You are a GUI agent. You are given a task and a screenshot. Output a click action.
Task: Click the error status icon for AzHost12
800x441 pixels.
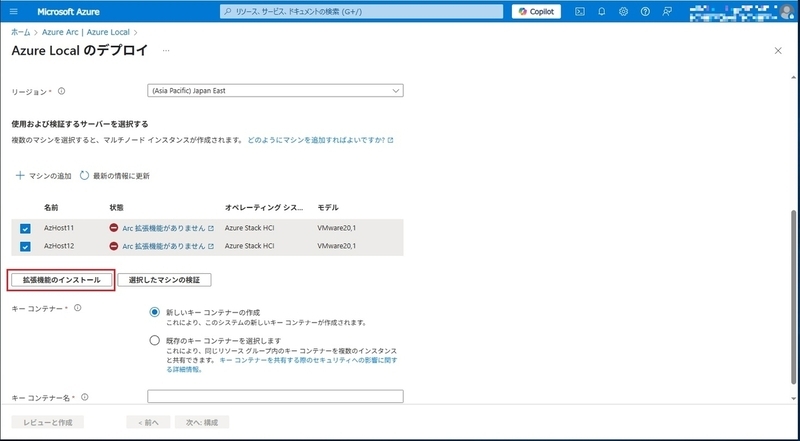[114, 246]
